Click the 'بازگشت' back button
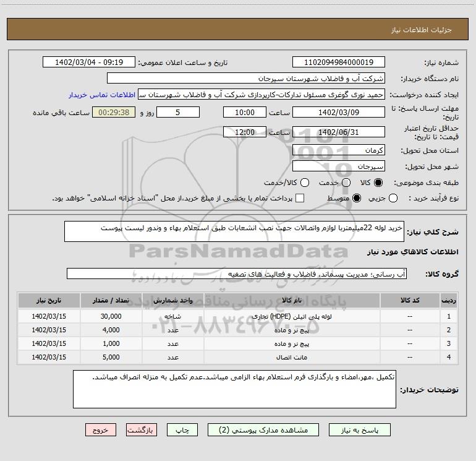The width and height of the screenshot is (476, 461). [143, 429]
